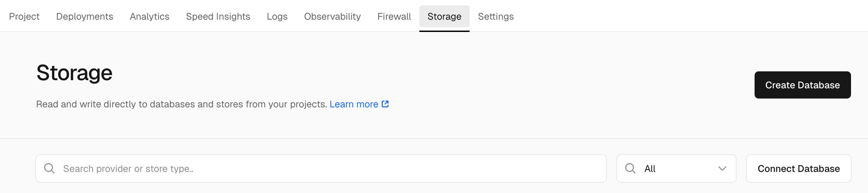Image resolution: width=868 pixels, height=193 pixels.
Task: Click the magnifier icon in the All filter
Action: pyautogui.click(x=630, y=168)
